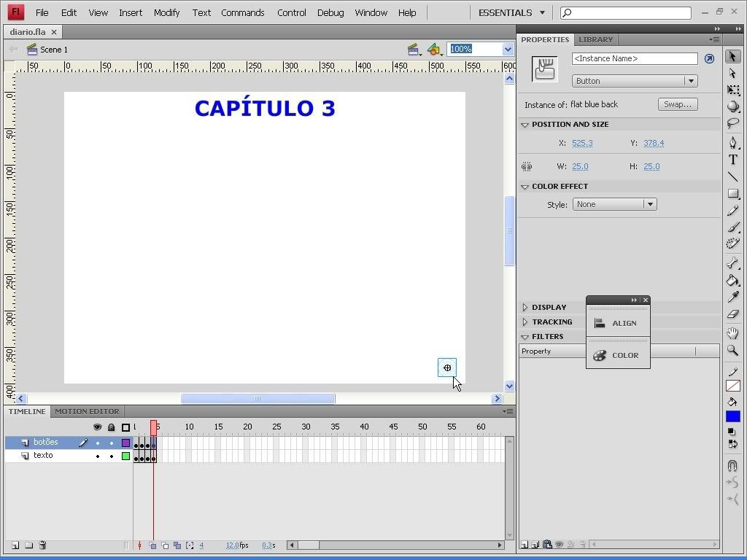The width and height of the screenshot is (747, 560).
Task: Click the Swap... button
Action: click(x=677, y=104)
